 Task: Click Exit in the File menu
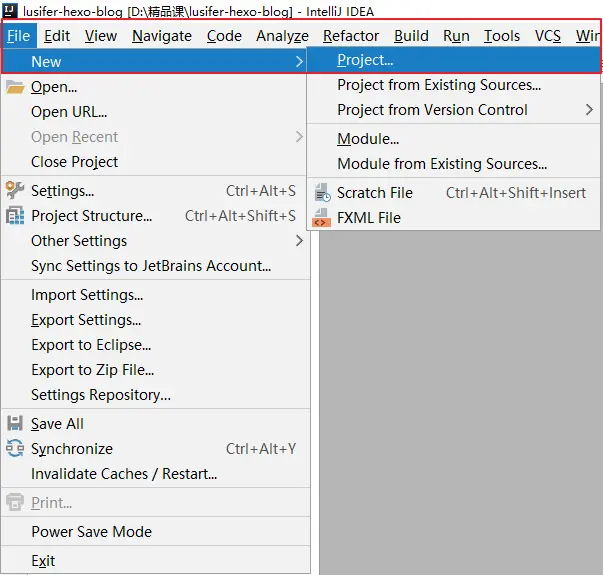(x=154, y=560)
